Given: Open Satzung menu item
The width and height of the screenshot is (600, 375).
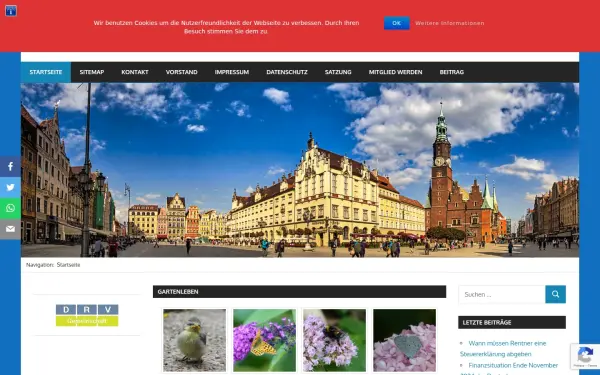Looking at the screenshot, I should tap(338, 72).
